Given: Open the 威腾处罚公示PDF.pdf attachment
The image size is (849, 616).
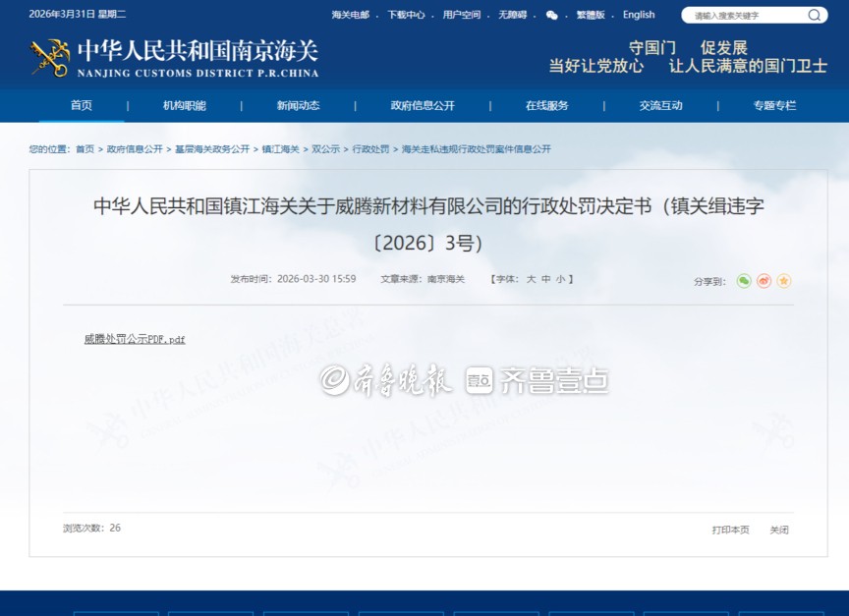Looking at the screenshot, I should click(x=135, y=339).
